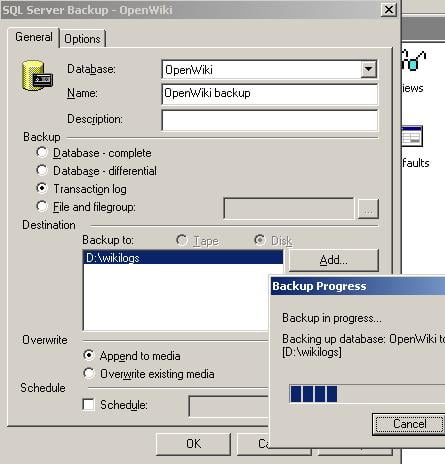Open the Defaults table icon
Viewport: 445px width, 464px height.
(412, 136)
